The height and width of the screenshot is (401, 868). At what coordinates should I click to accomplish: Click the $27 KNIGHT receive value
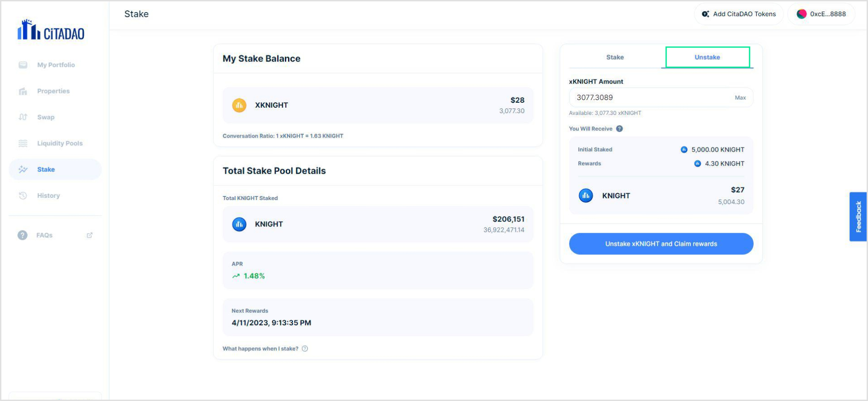737,190
